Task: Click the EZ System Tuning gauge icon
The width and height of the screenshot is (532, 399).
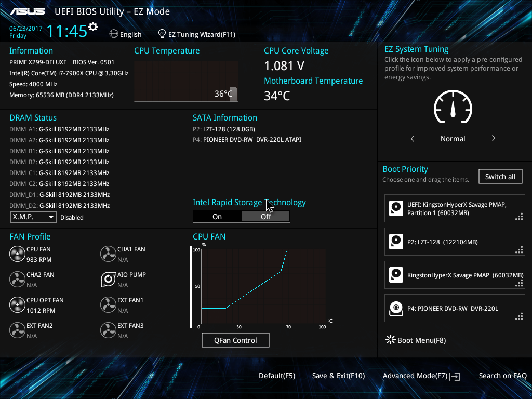Action: (x=453, y=107)
